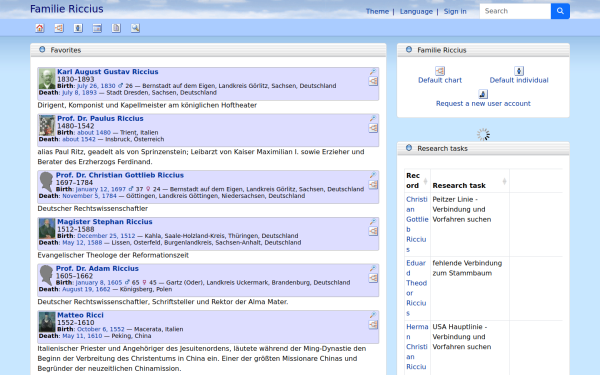Click birth date July 26, 1830
Screen dimensions: 600x375
click(x=96, y=86)
